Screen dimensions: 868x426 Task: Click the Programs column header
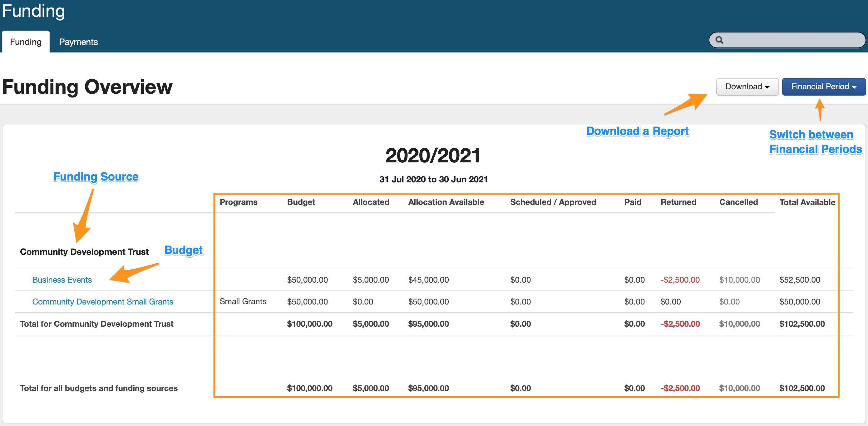(x=238, y=202)
